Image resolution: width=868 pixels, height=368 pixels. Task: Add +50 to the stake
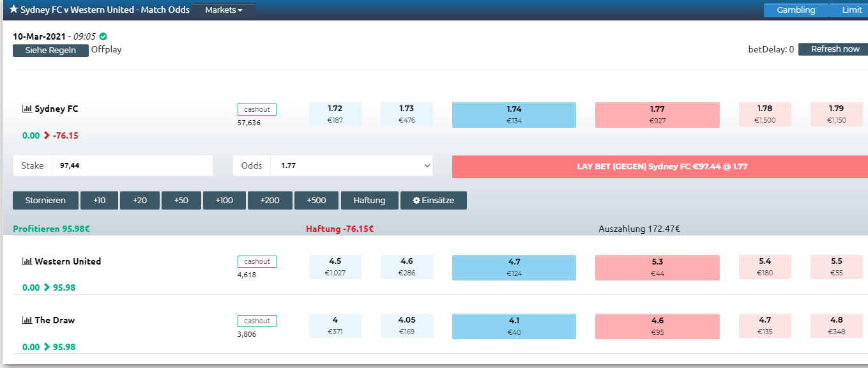(x=181, y=201)
